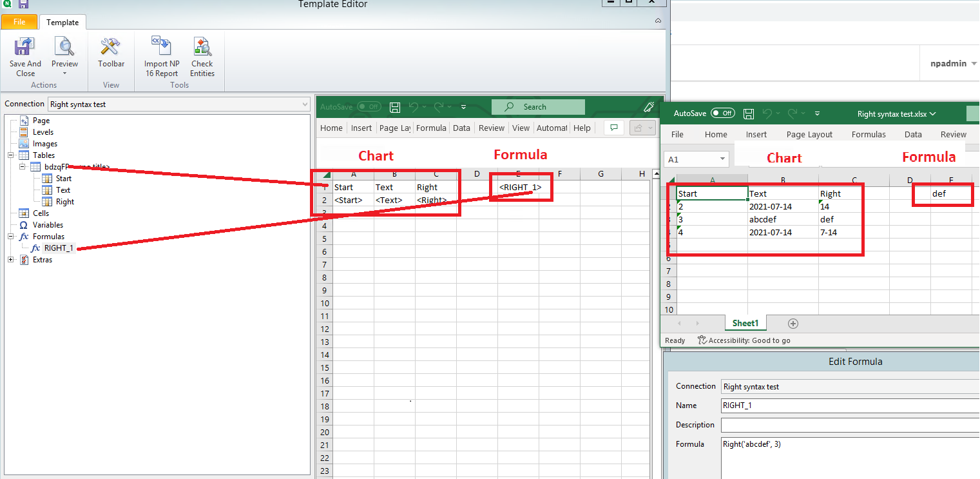Click Import NP 16 Report icon
This screenshot has height=479, width=980.
(161, 48)
